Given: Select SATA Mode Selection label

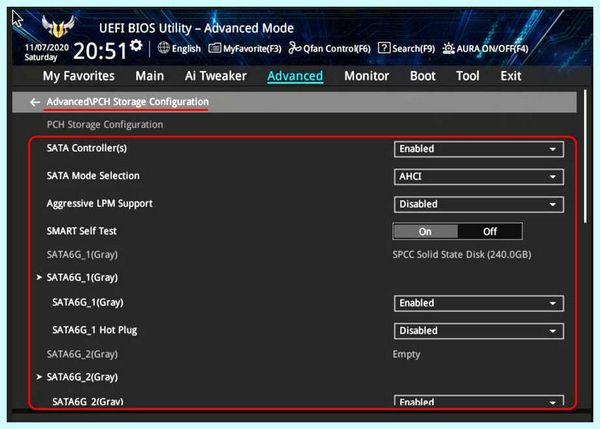Looking at the screenshot, I should click(x=93, y=176).
